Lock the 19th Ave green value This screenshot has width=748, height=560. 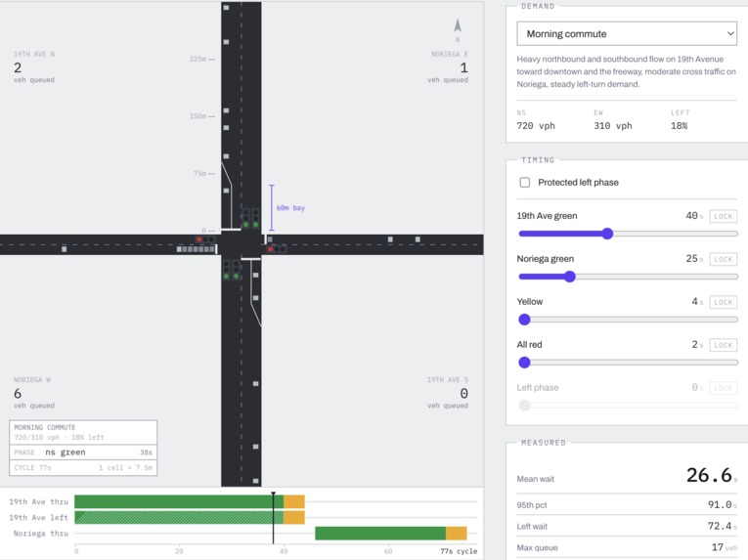[724, 216]
